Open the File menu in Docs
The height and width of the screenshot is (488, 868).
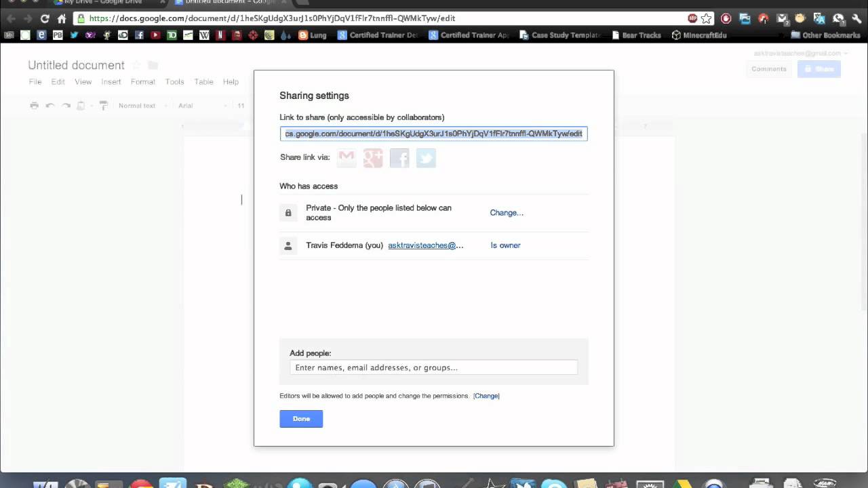point(35,81)
